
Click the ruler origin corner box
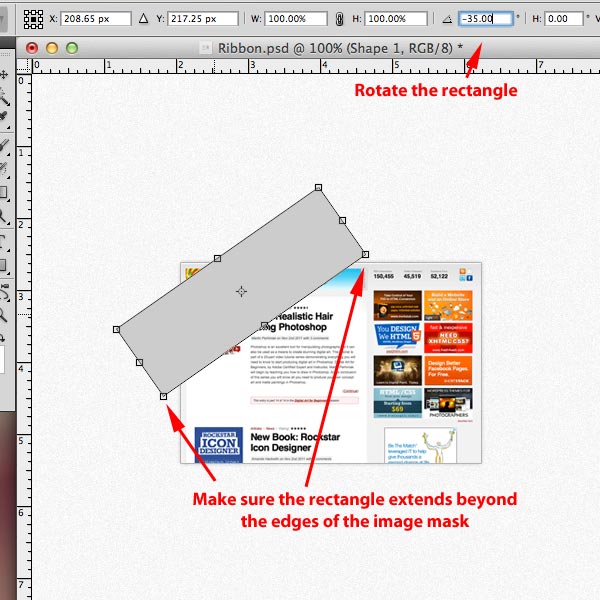(24, 66)
